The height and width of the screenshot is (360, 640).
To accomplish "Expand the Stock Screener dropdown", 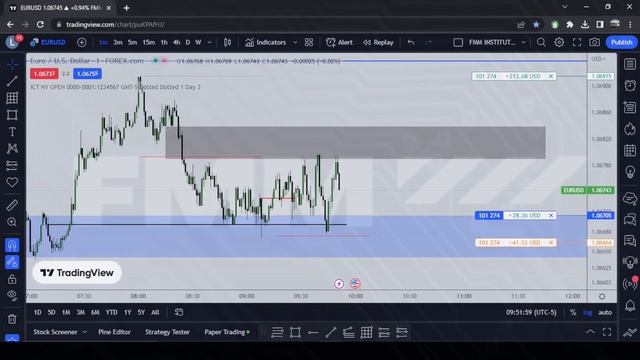I will click(84, 332).
